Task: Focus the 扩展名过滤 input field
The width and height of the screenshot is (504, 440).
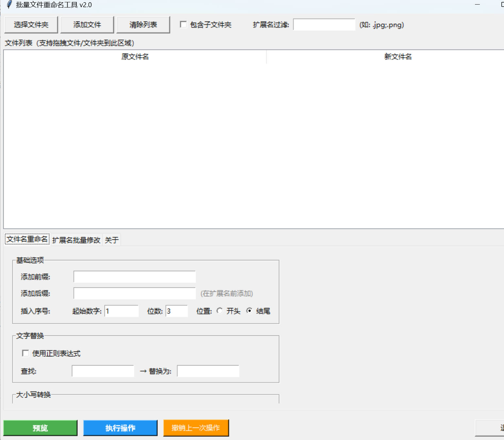Action: pyautogui.click(x=324, y=24)
